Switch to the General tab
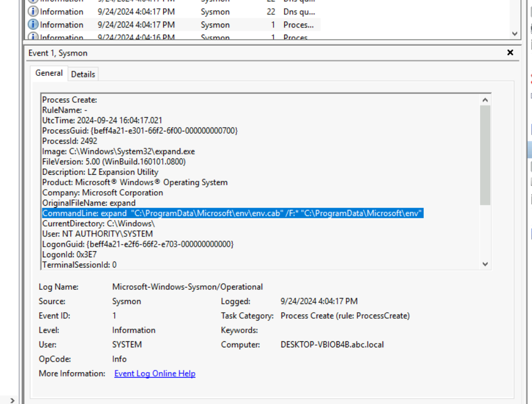Viewport: 532px width, 404px height. point(49,73)
